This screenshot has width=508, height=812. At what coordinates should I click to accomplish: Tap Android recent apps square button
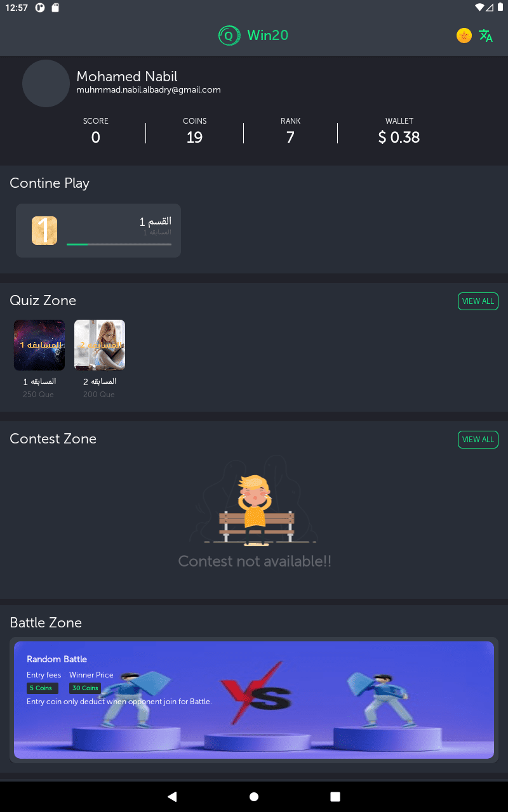click(x=335, y=797)
